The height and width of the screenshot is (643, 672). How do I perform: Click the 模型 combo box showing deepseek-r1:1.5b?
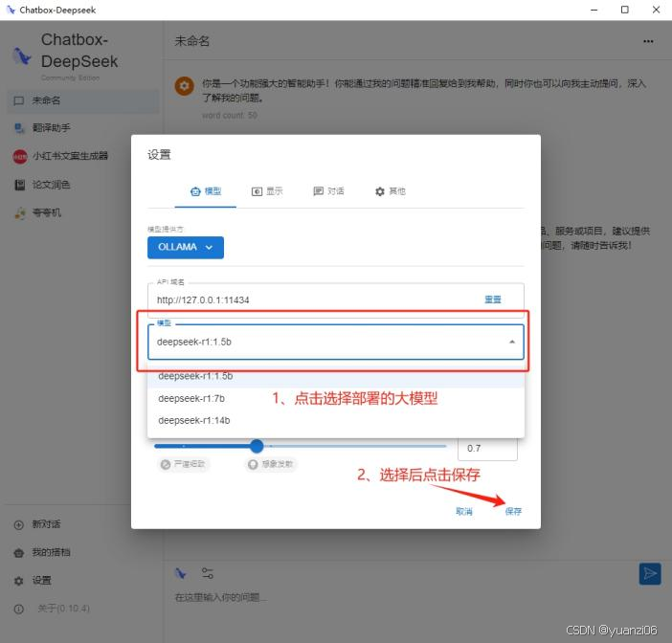point(336,342)
